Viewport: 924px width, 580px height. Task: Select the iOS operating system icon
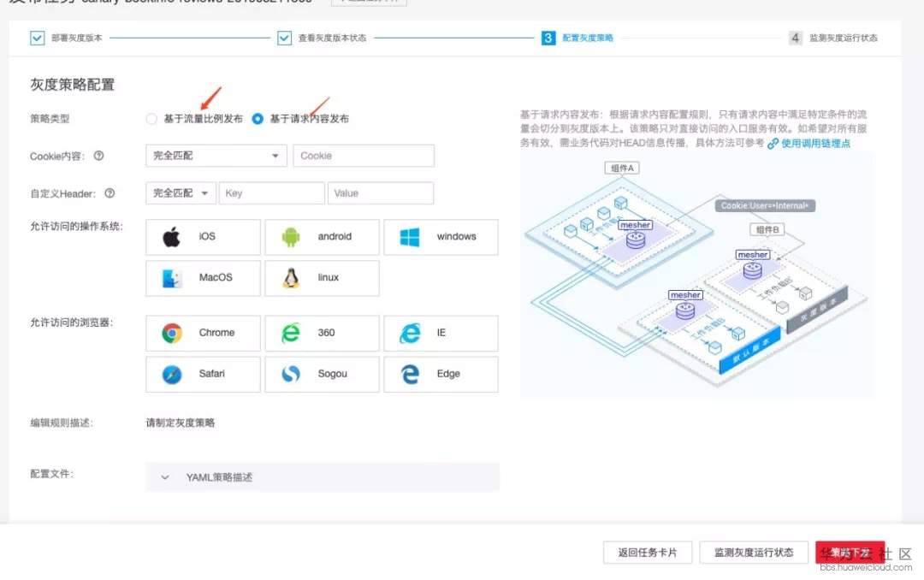pos(171,236)
